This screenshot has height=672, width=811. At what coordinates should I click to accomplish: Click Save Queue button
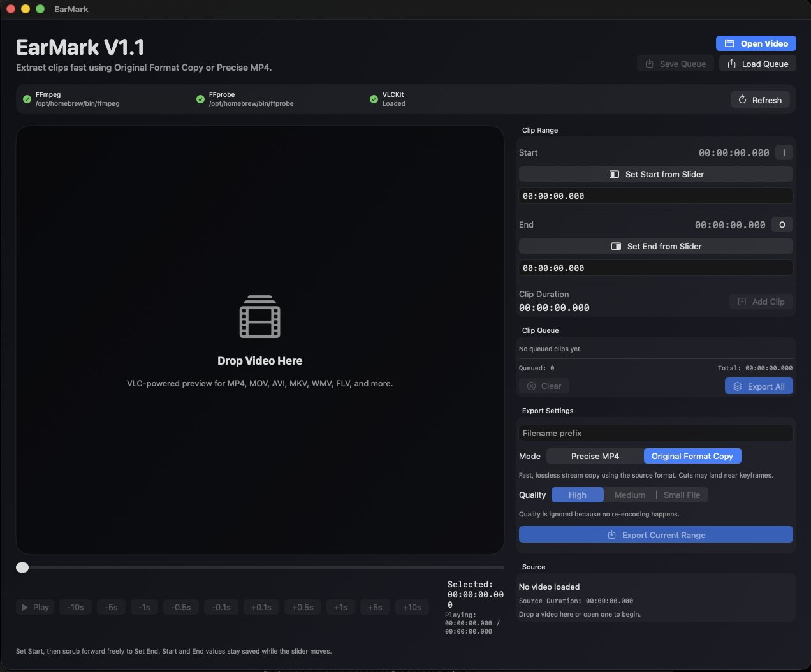[x=675, y=64]
